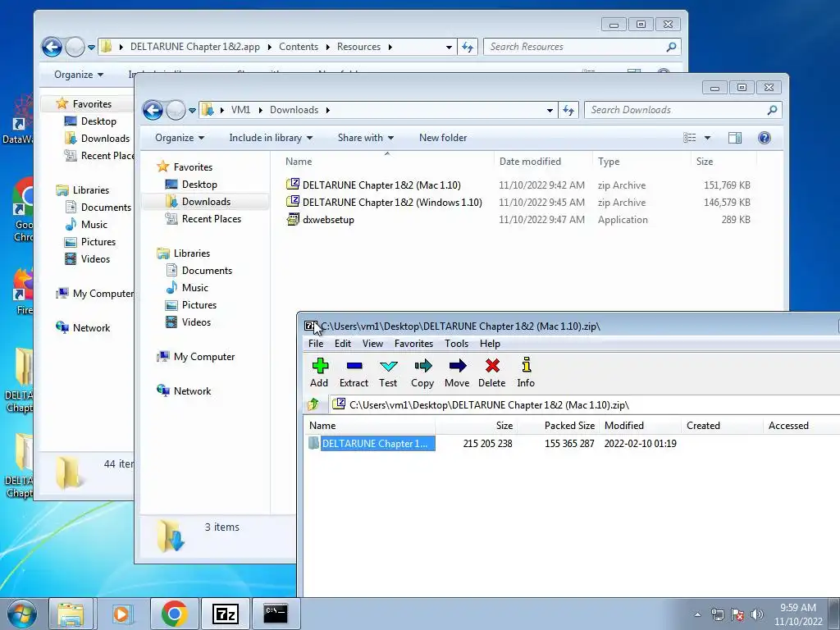840x630 pixels.
Task: Run the Test tool in 7-Zip
Action: pos(388,373)
